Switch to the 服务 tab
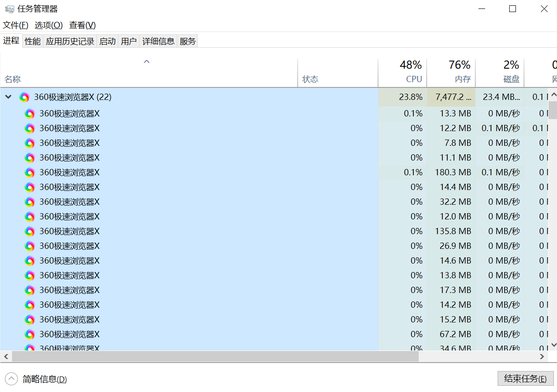Viewport: 557px width, 392px height. coord(188,41)
